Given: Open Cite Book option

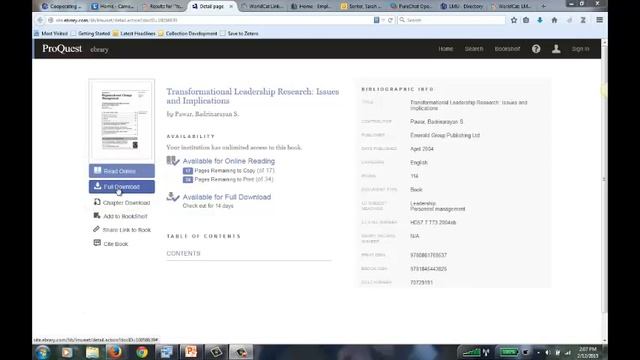Looking at the screenshot, I should (116, 244).
